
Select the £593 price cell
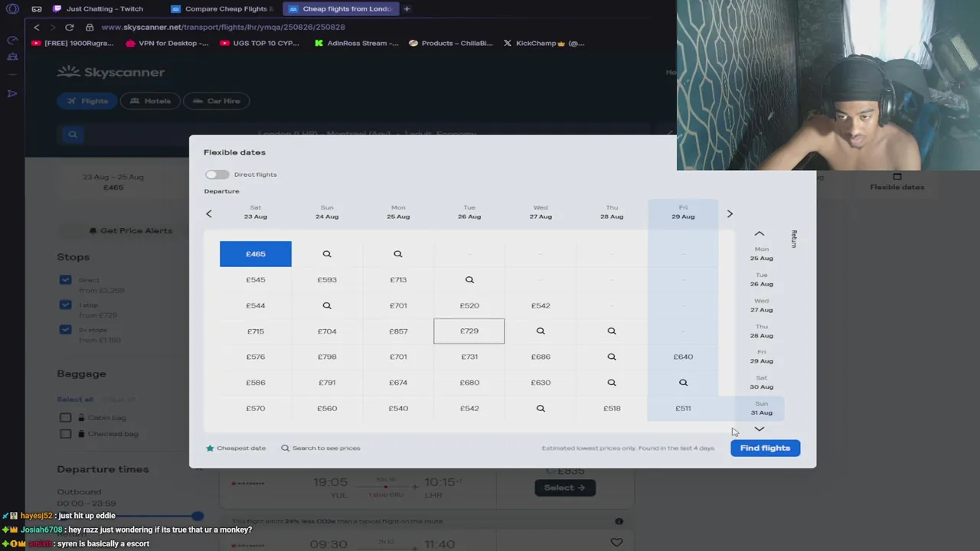coord(327,279)
